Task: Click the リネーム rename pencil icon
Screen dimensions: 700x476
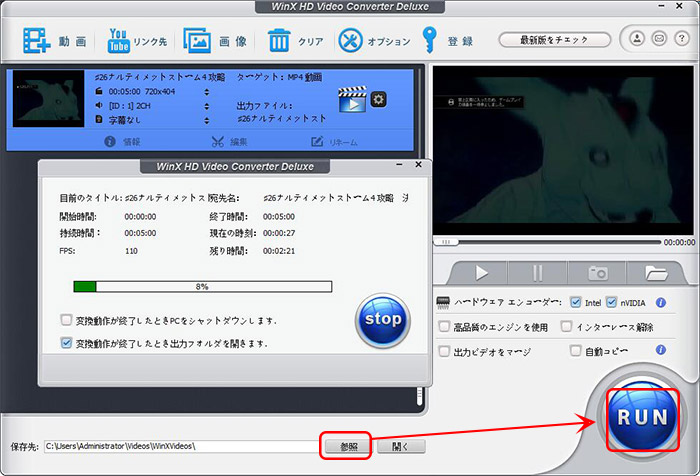Action: 317,142
